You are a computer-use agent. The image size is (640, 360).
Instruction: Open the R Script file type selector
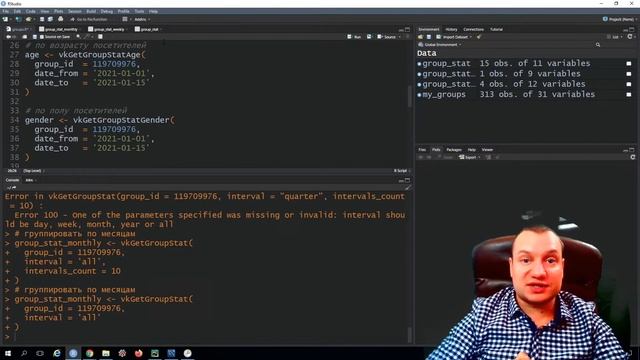pos(402,171)
